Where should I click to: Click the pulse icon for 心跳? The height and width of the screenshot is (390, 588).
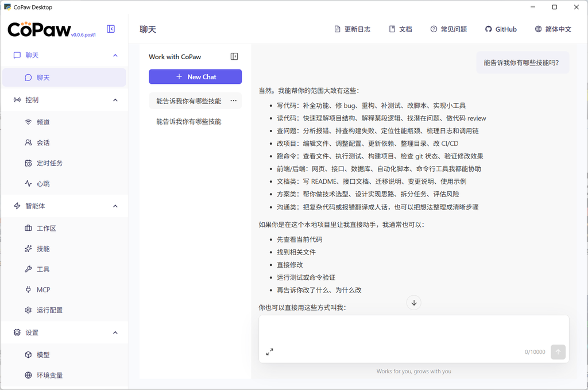pos(28,183)
